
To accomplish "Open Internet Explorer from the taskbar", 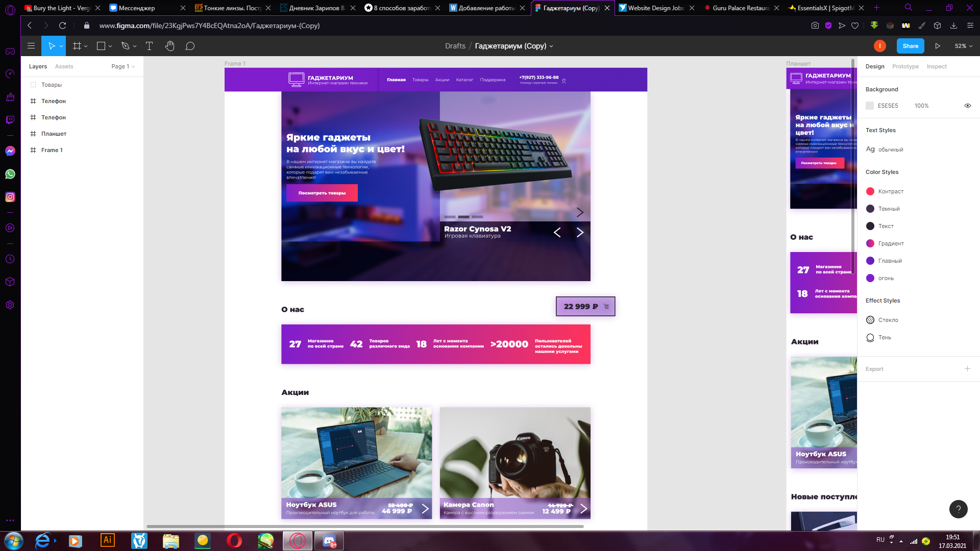I will pyautogui.click(x=43, y=541).
